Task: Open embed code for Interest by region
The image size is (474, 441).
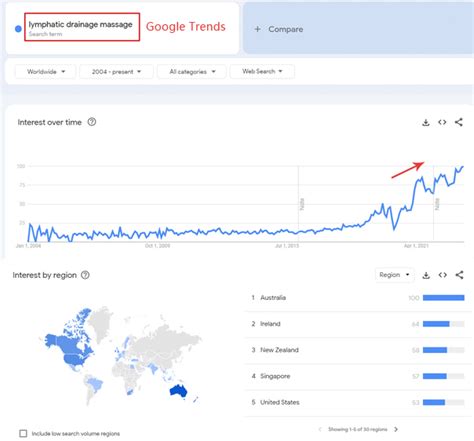Action: point(443,275)
